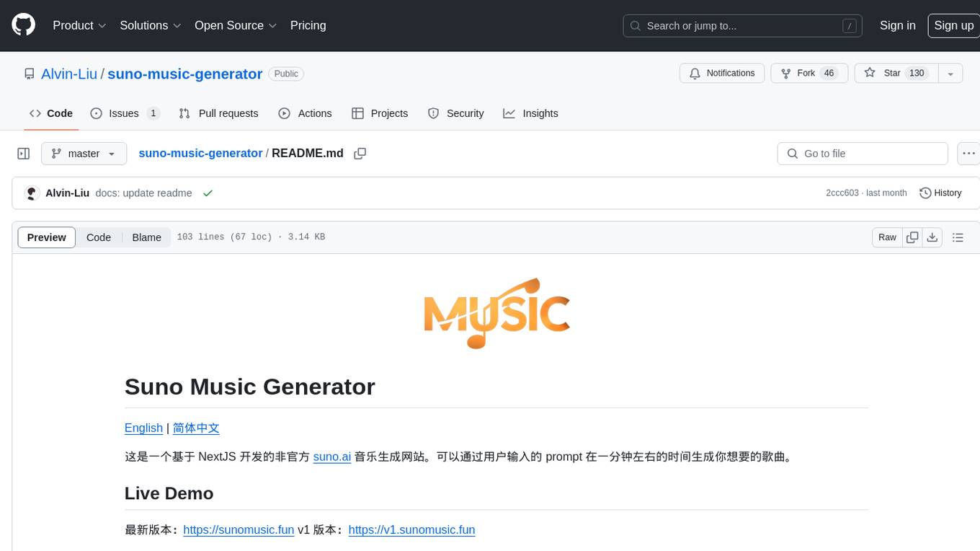Screen dimensions: 980x551
Task: Click the Go to file search box
Action: point(863,154)
